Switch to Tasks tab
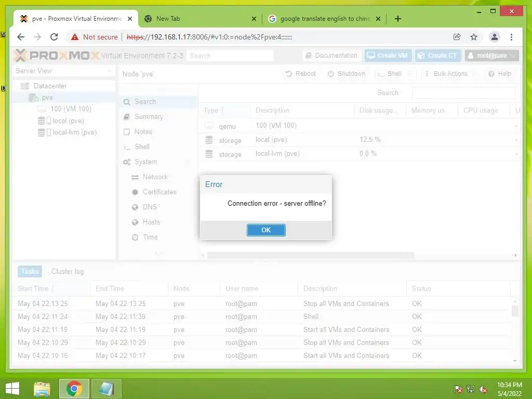Viewport: 532px width, 399px height. (x=30, y=271)
